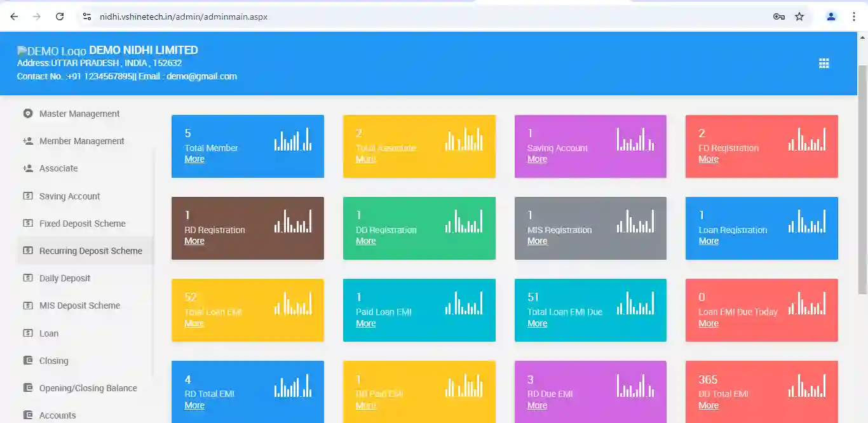This screenshot has height=423, width=868.
Task: Select Daily Deposit in the sidebar
Action: click(x=65, y=278)
